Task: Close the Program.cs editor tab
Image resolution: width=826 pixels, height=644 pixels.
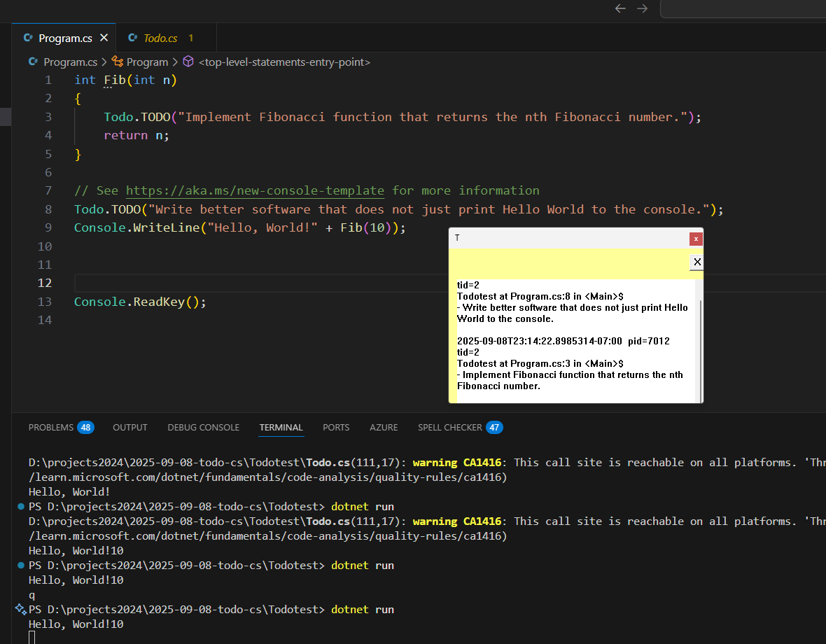Action: [x=104, y=38]
